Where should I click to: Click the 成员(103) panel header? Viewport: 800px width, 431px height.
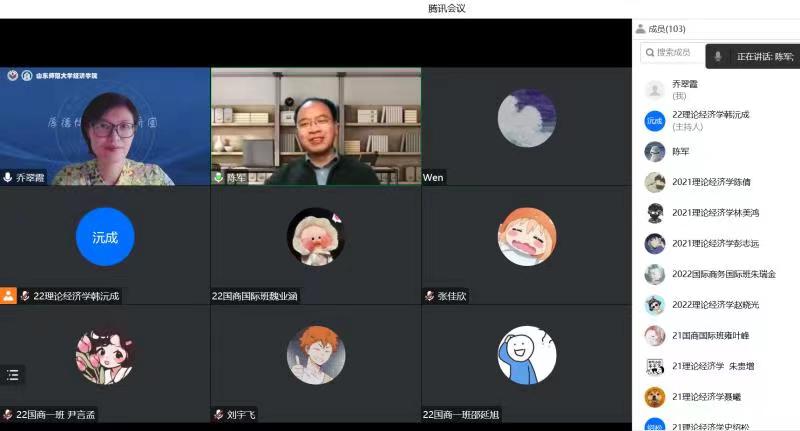pos(666,29)
